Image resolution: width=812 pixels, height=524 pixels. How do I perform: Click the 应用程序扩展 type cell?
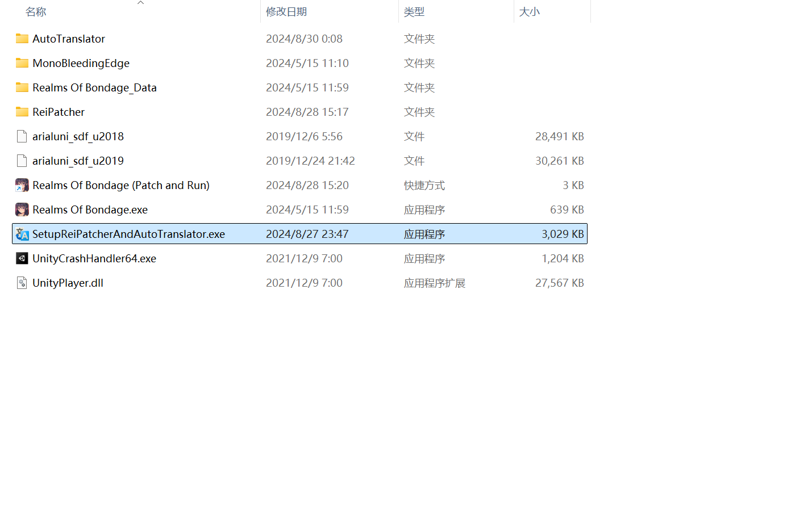coord(435,283)
